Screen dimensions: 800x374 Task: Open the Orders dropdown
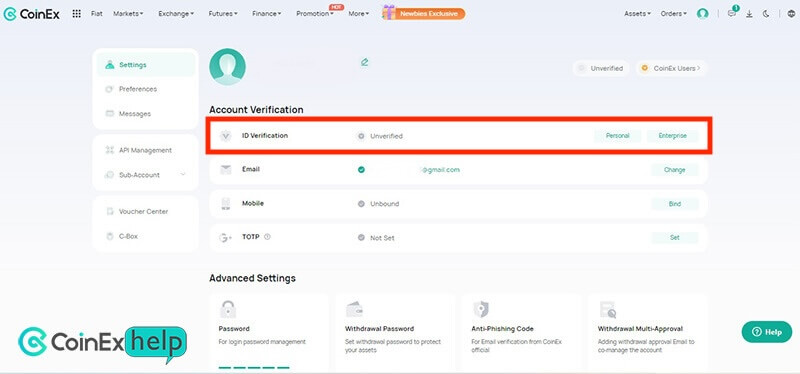(x=673, y=14)
